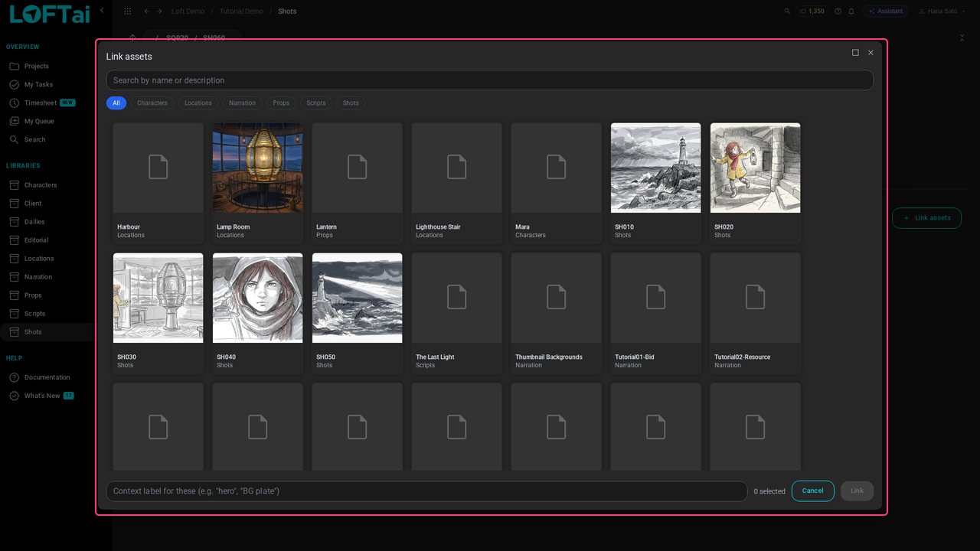Filter assets by the Props chip
The height and width of the screenshot is (551, 980).
point(281,103)
